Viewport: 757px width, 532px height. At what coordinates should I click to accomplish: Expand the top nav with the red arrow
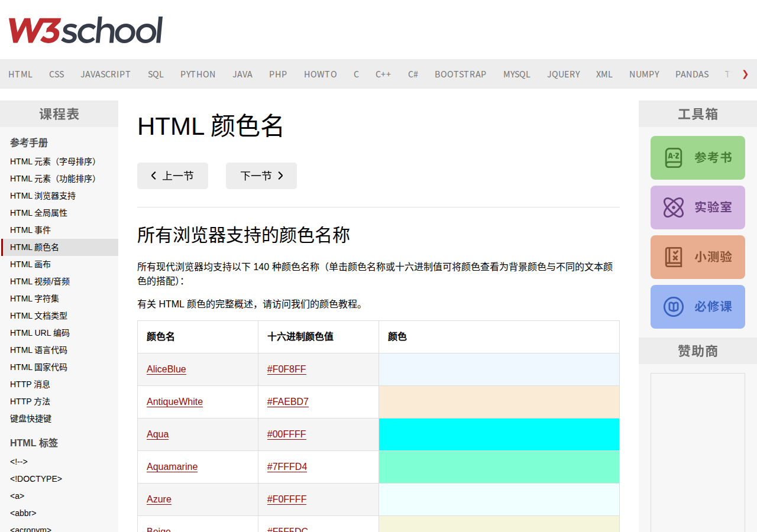coord(745,74)
